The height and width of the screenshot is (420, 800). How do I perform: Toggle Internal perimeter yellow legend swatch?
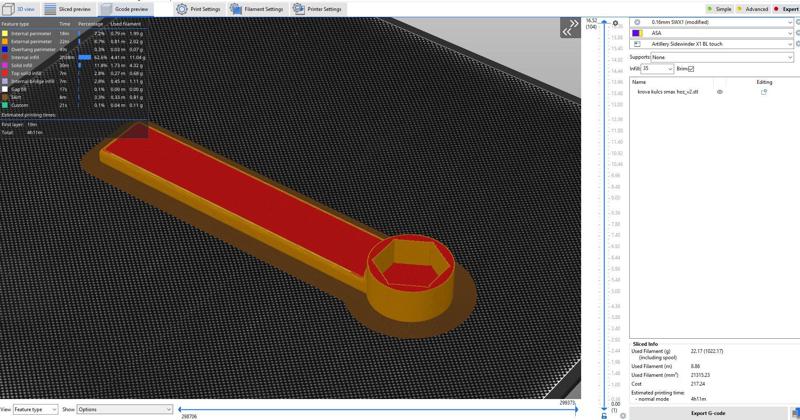(x=5, y=34)
